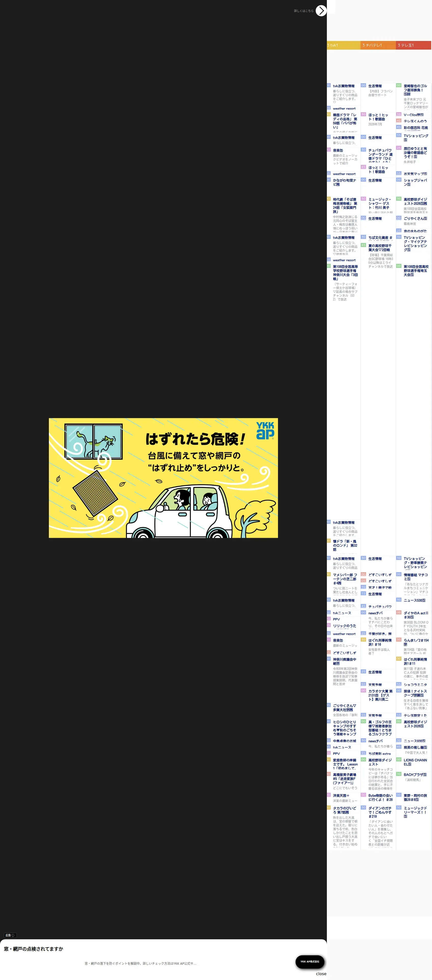Open the 神奈川県議会中継 program
This screenshot has height=980, width=432.
[x=345, y=661]
